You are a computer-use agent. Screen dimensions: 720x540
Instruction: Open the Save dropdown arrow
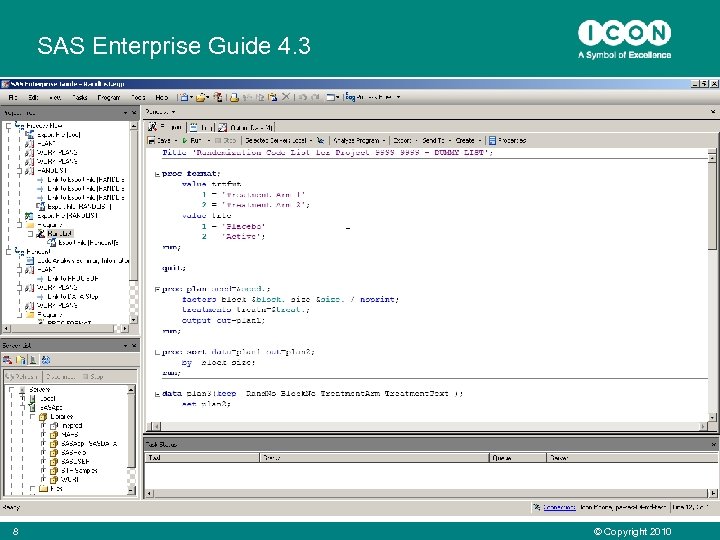(x=175, y=141)
